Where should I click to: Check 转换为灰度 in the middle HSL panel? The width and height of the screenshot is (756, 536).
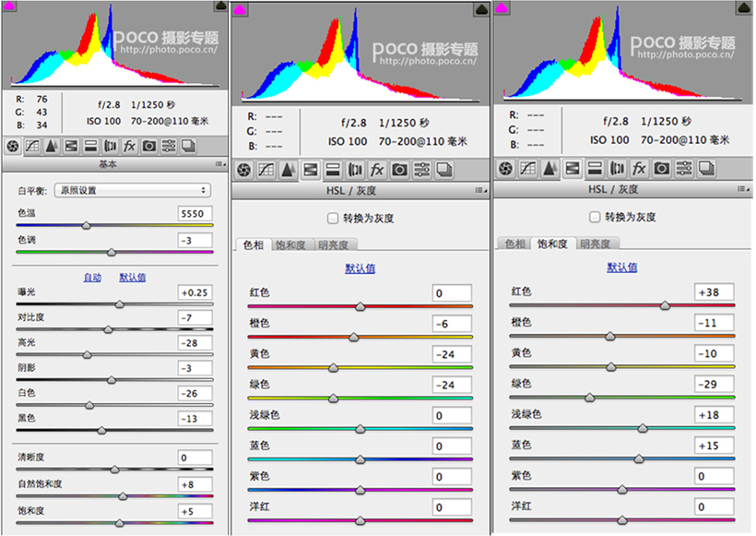(333, 218)
